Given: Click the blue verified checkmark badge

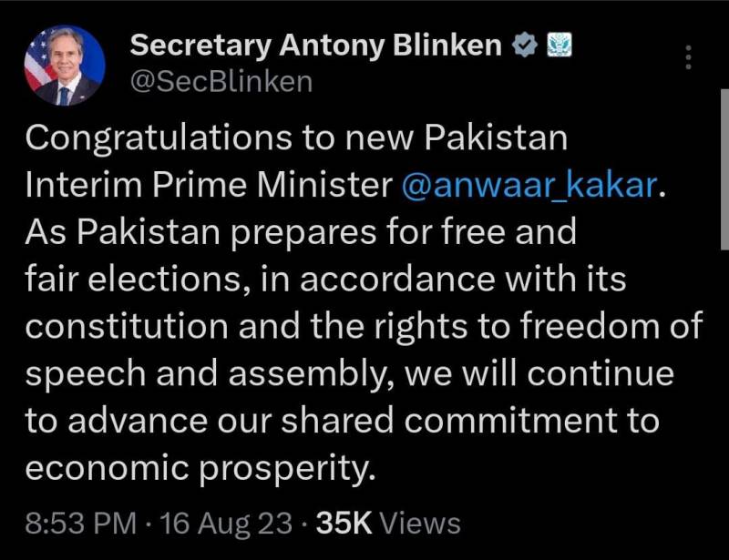Looking at the screenshot, I should click(x=525, y=46).
